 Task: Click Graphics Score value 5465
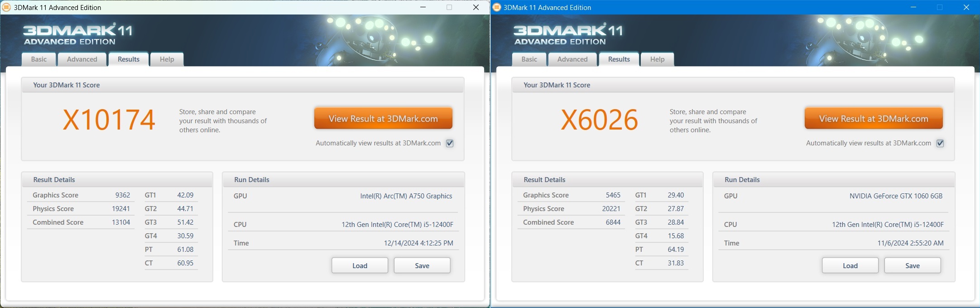(x=613, y=195)
